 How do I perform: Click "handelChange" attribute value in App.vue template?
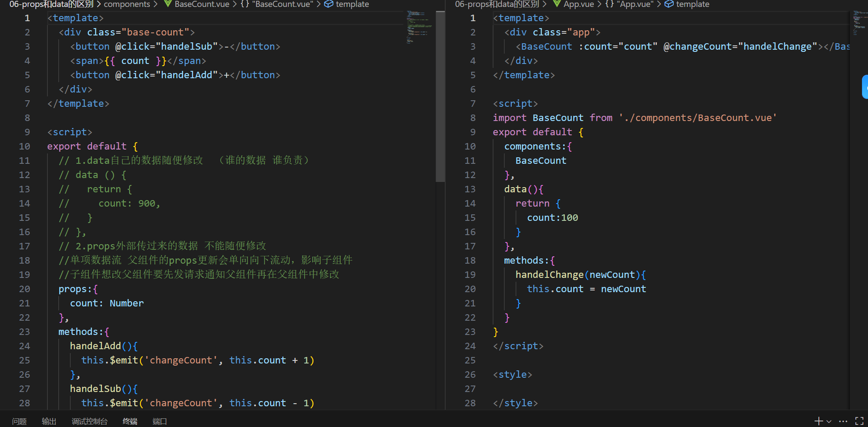[x=778, y=47]
